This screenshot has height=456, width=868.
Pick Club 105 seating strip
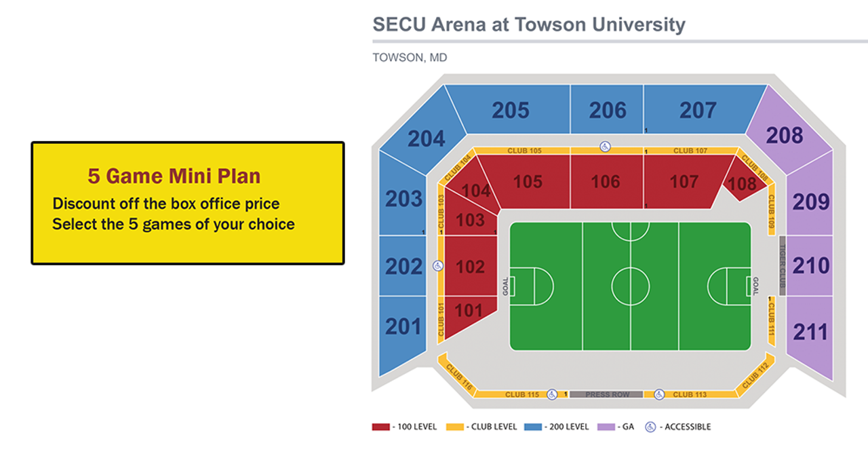point(524,151)
